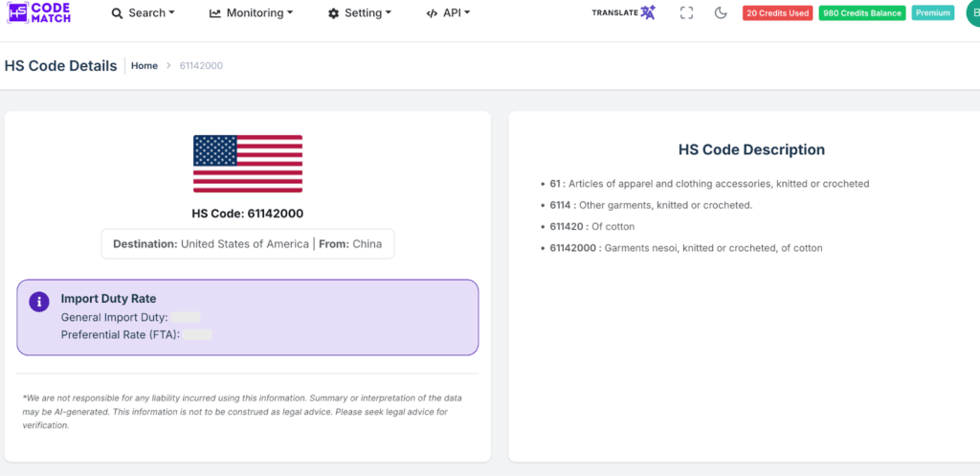Click the Monitoring chart icon
The width and height of the screenshot is (980, 476).
[215, 13]
